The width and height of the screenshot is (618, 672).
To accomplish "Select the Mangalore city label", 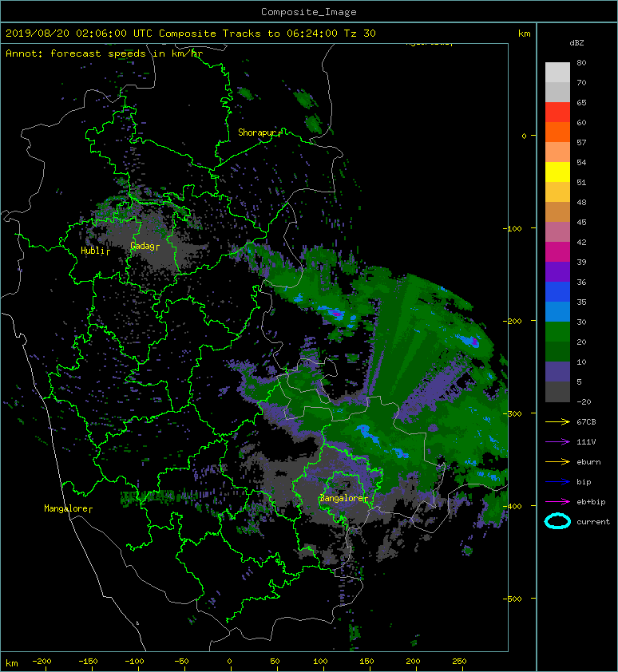I will (66, 508).
